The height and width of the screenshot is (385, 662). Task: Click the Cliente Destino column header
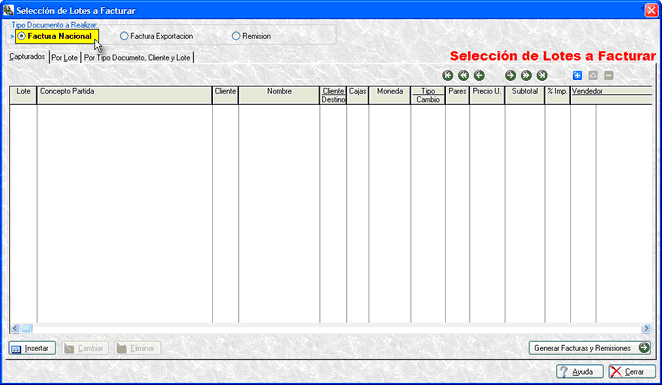[x=333, y=95]
